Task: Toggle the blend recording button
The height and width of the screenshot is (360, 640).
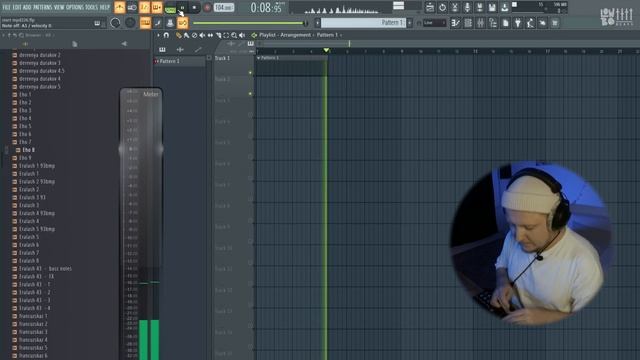Action: (x=157, y=7)
